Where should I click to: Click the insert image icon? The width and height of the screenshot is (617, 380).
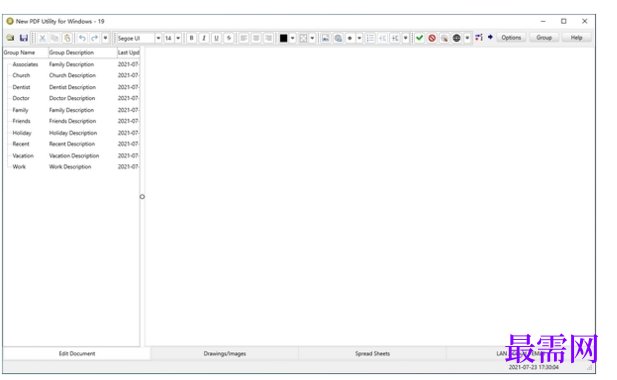click(x=325, y=38)
